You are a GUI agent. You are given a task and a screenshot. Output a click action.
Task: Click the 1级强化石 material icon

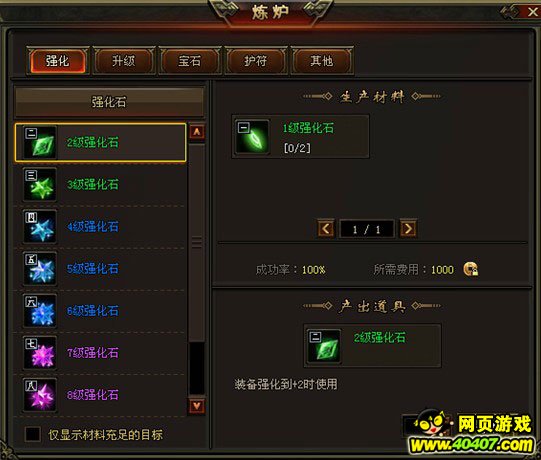point(252,137)
